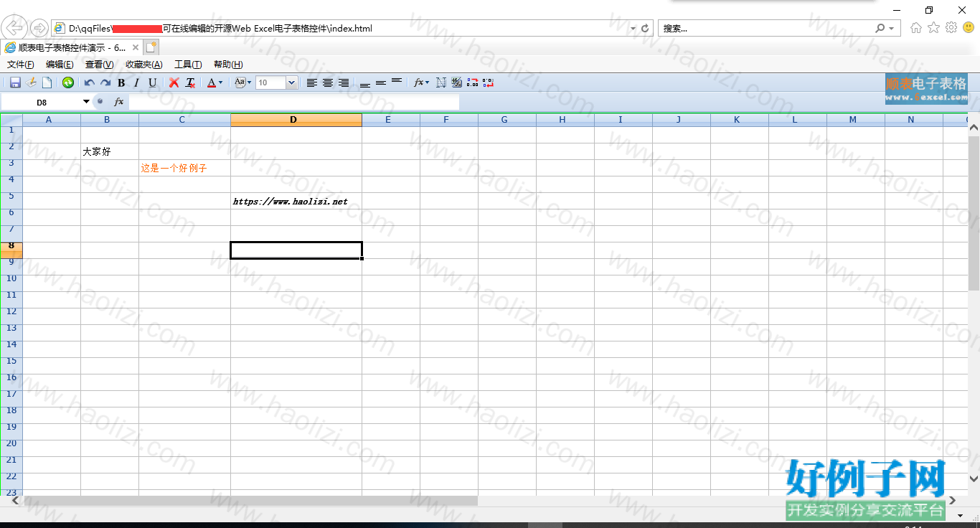
Task: Apply the font color A icon
Action: (x=211, y=82)
